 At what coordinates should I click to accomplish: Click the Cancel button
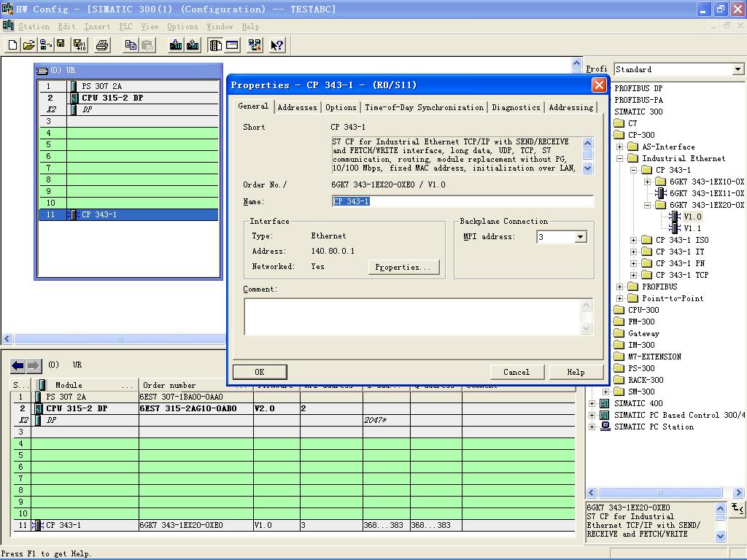pyautogui.click(x=516, y=372)
